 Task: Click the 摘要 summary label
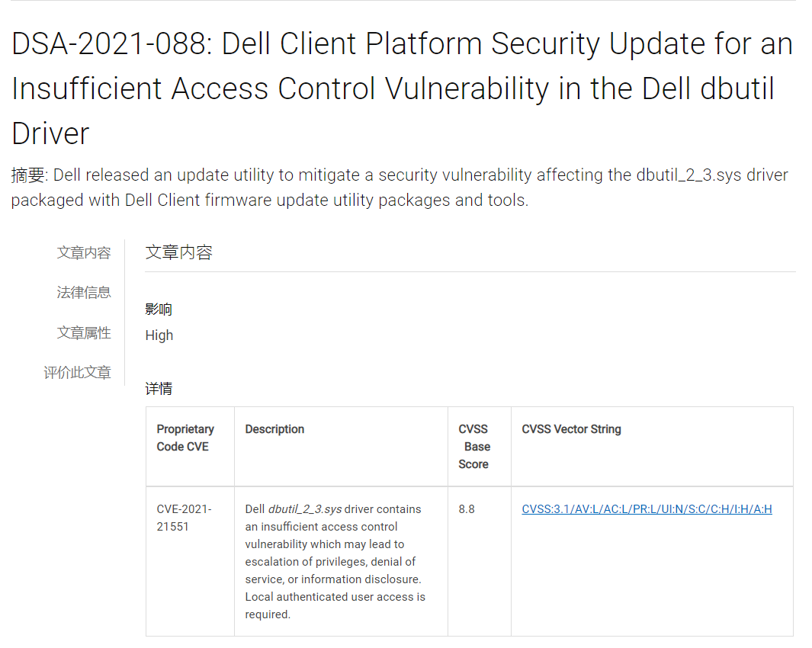tap(29, 175)
